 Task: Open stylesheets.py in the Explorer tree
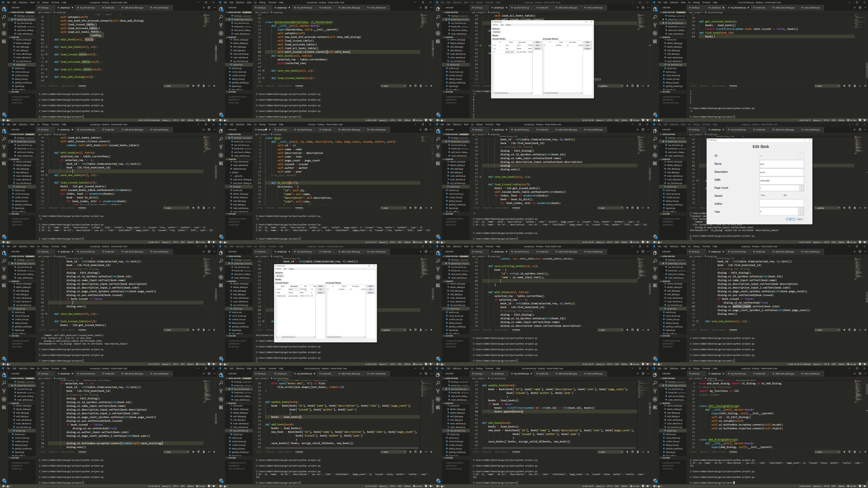[x=240, y=169]
